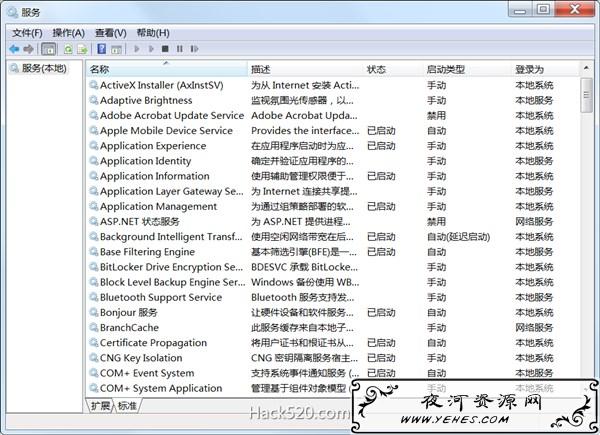The width and height of the screenshot is (600, 435).
Task: Select the Application Information service name
Action: 155,176
